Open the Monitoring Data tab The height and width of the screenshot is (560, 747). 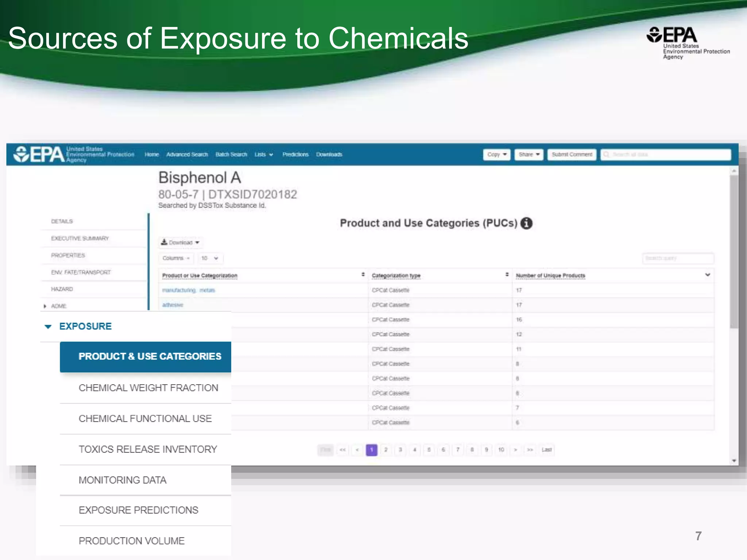click(x=123, y=480)
